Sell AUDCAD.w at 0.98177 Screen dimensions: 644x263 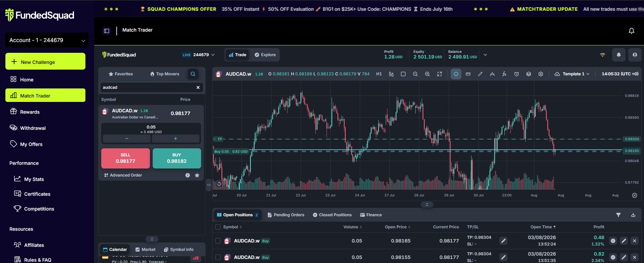coord(125,158)
